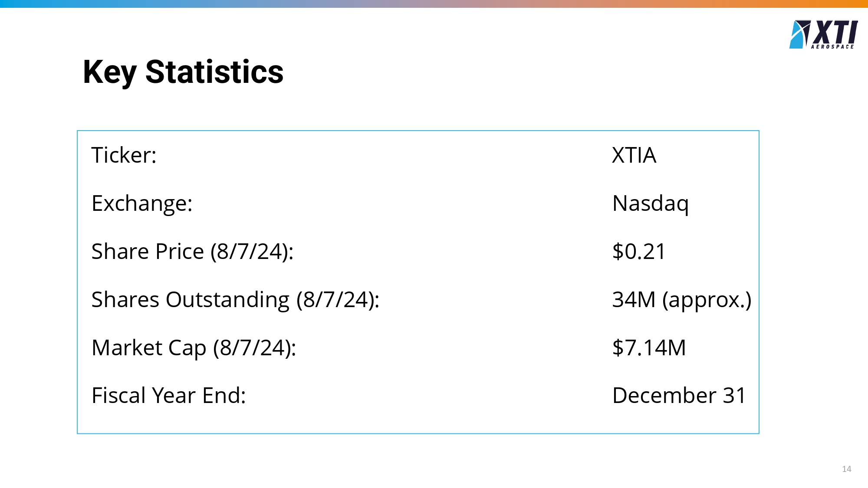The height and width of the screenshot is (488, 868).
Task: Click the Ticker: label
Action: pyautogui.click(x=124, y=155)
